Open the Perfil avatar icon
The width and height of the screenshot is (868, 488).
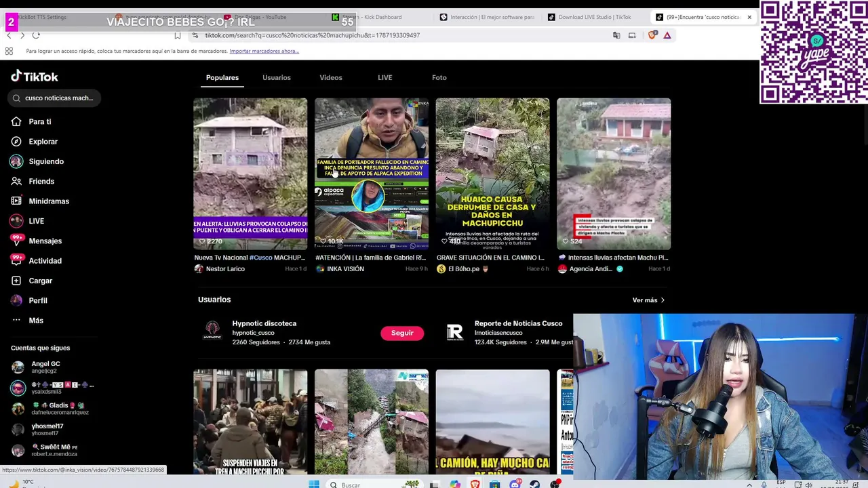[x=16, y=300]
